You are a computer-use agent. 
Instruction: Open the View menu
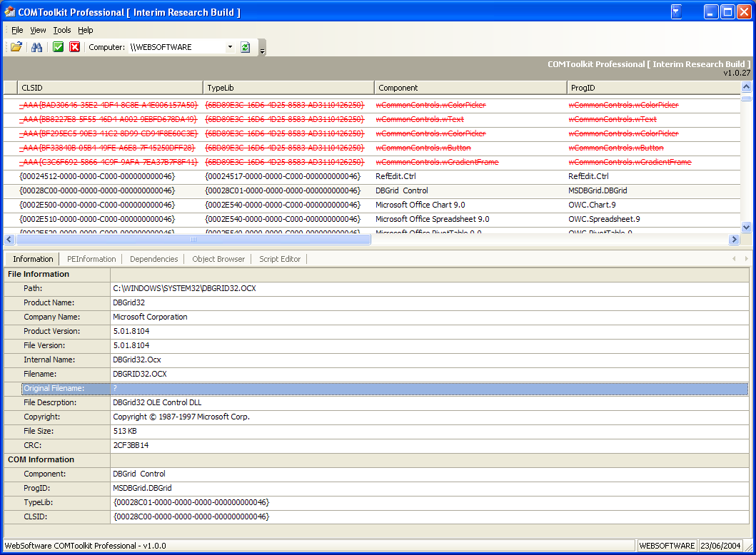point(38,30)
